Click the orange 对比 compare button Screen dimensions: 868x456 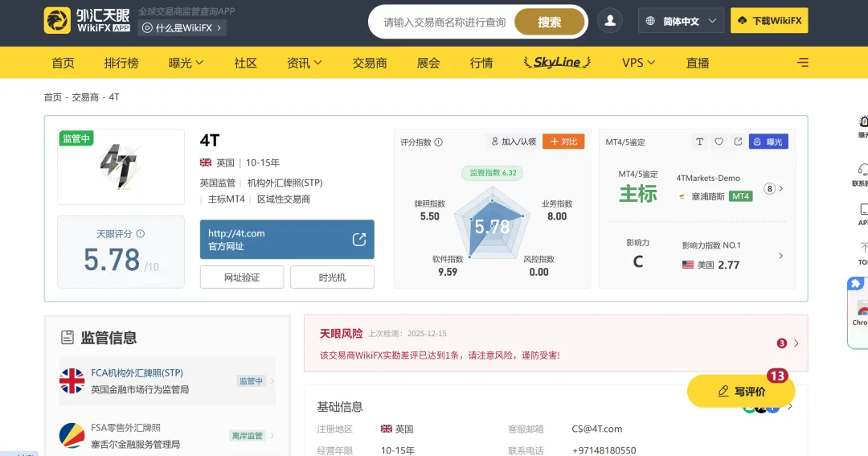(563, 142)
